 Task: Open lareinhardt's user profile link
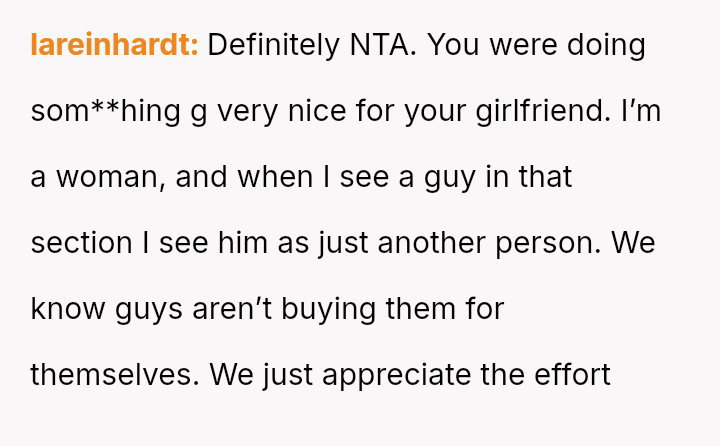tap(114, 45)
